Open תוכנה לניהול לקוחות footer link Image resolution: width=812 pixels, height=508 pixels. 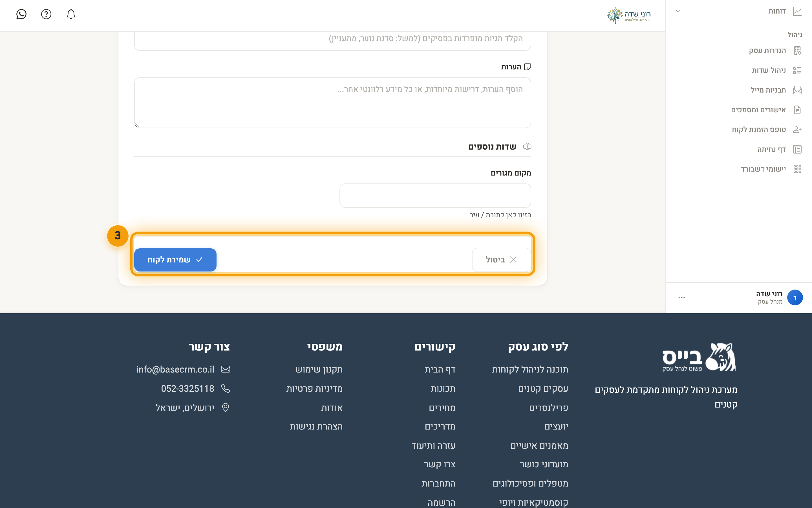pos(530,369)
